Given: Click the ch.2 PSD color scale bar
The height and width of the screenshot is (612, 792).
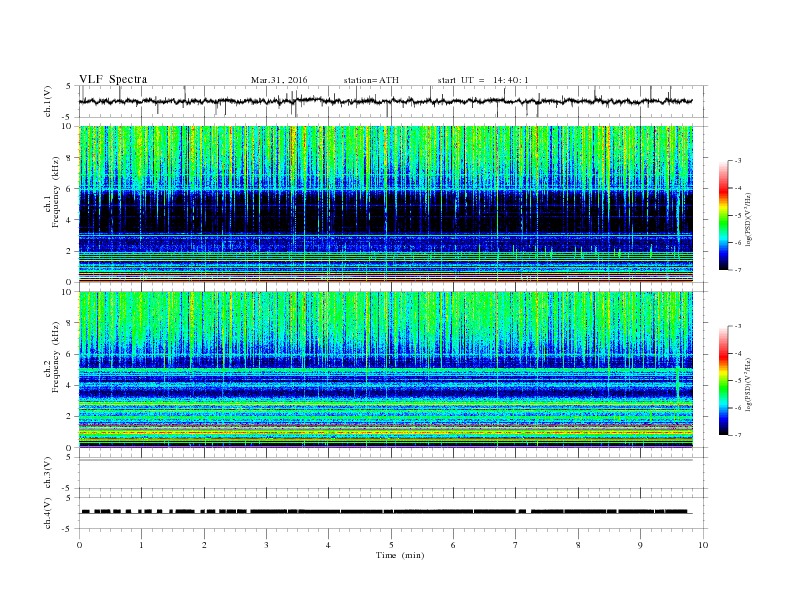Looking at the screenshot, I should pos(723,381).
